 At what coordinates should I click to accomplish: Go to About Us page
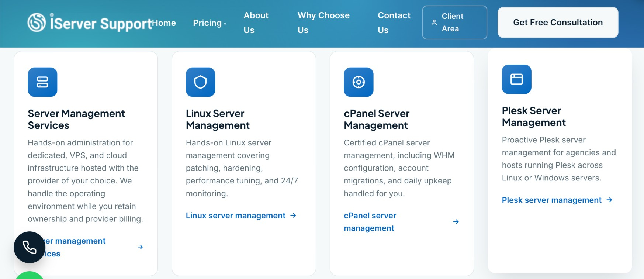(256, 23)
